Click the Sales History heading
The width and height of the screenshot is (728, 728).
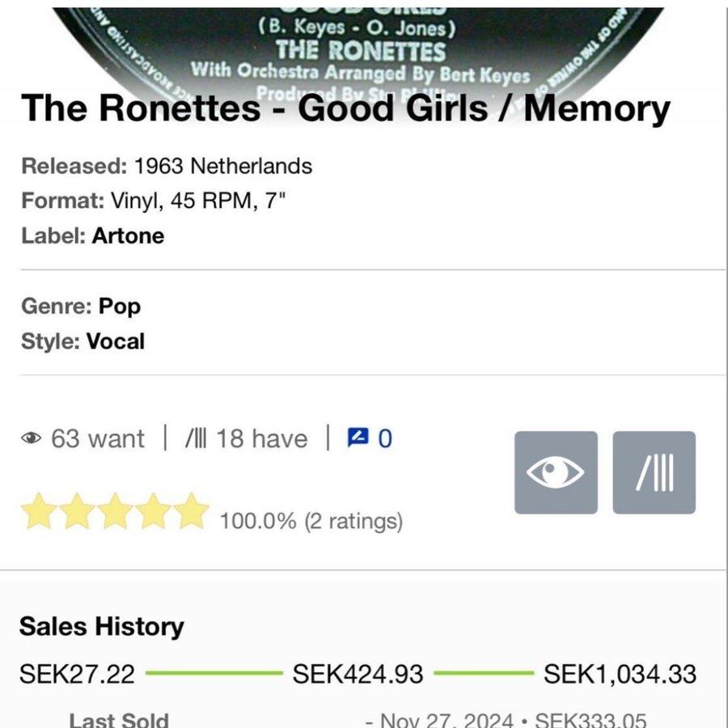click(x=102, y=626)
